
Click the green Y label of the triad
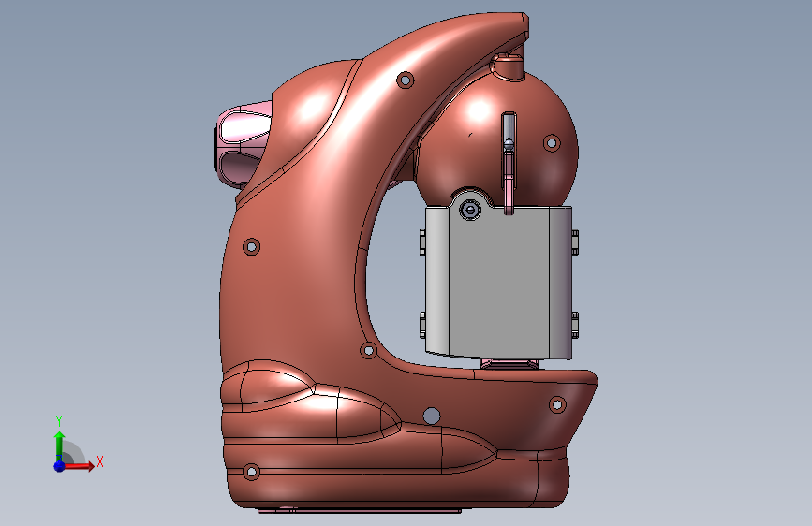(x=59, y=421)
